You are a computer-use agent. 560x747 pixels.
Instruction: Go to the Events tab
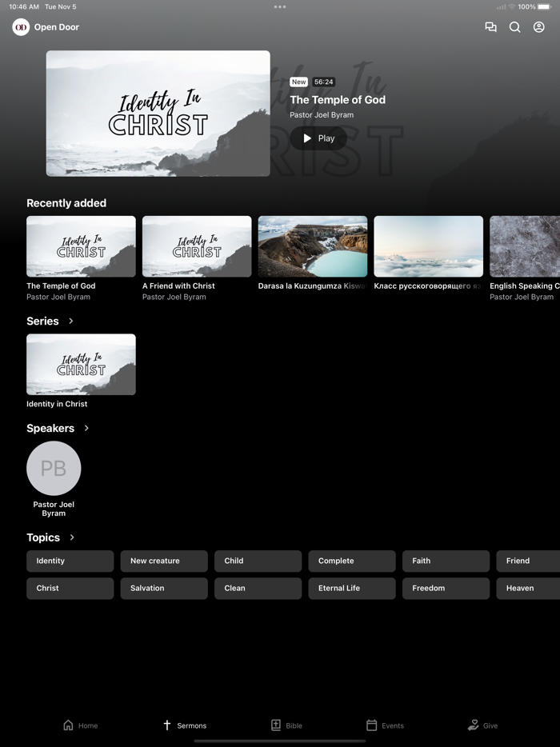(x=385, y=725)
